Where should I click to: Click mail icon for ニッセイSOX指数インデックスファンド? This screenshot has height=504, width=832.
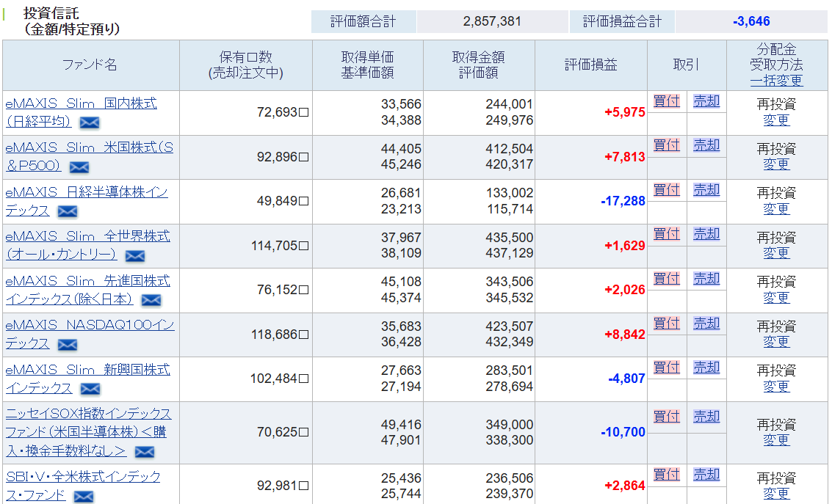coord(145,452)
